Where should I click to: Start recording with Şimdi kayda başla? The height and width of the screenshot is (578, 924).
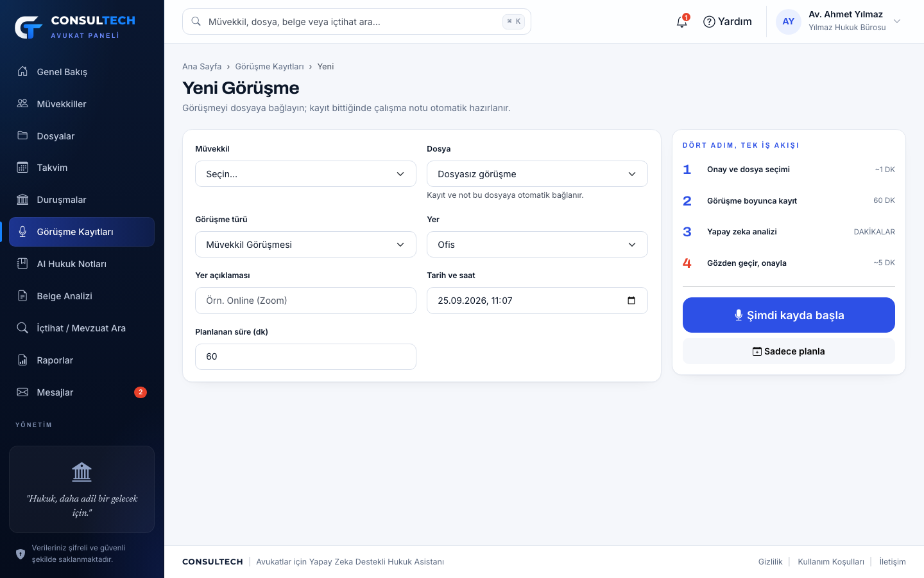(789, 315)
